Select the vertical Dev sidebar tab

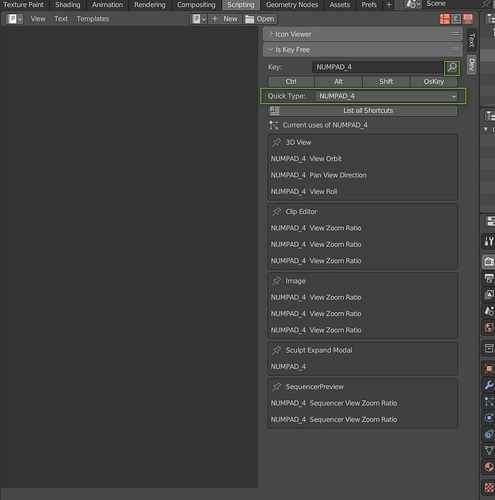[x=472, y=64]
